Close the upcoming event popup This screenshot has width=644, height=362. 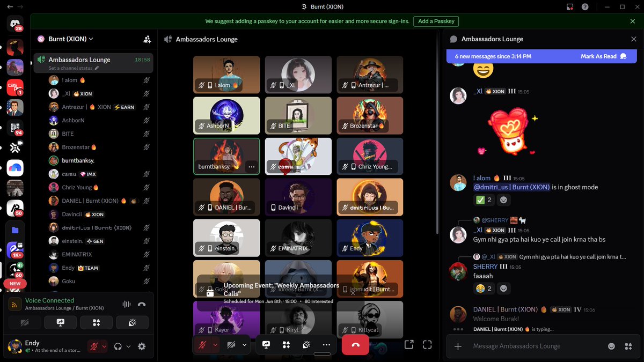353,293
